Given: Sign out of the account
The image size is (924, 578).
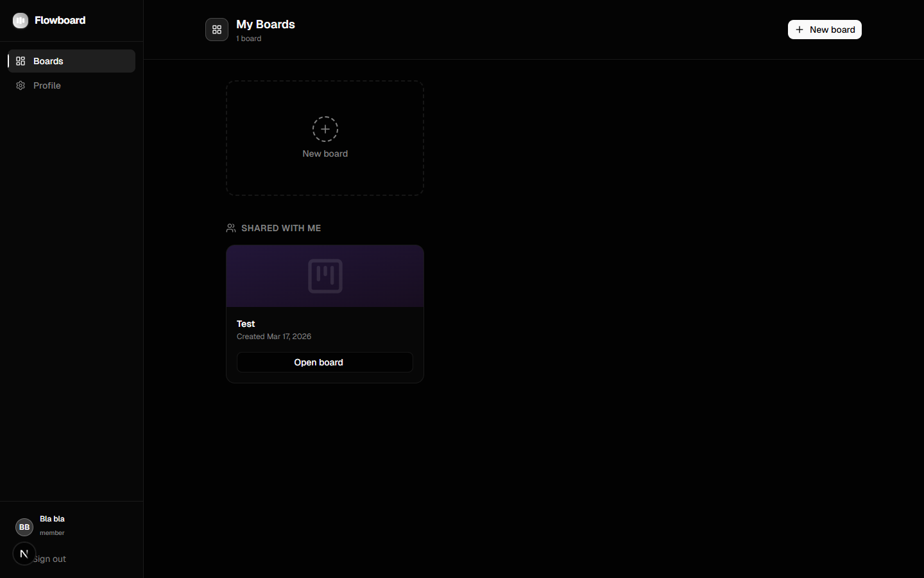Looking at the screenshot, I should [53, 559].
